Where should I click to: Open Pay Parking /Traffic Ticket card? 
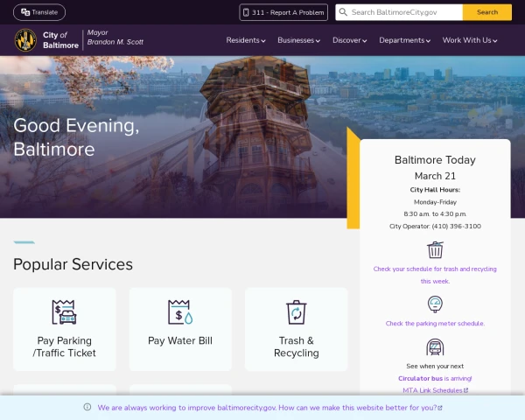[x=65, y=329]
